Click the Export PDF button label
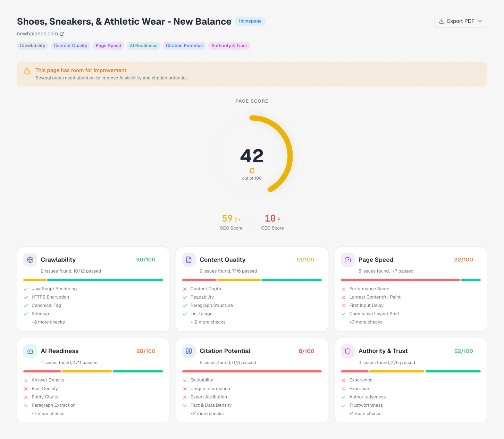Image resolution: width=504 pixels, height=439 pixels. click(x=461, y=21)
